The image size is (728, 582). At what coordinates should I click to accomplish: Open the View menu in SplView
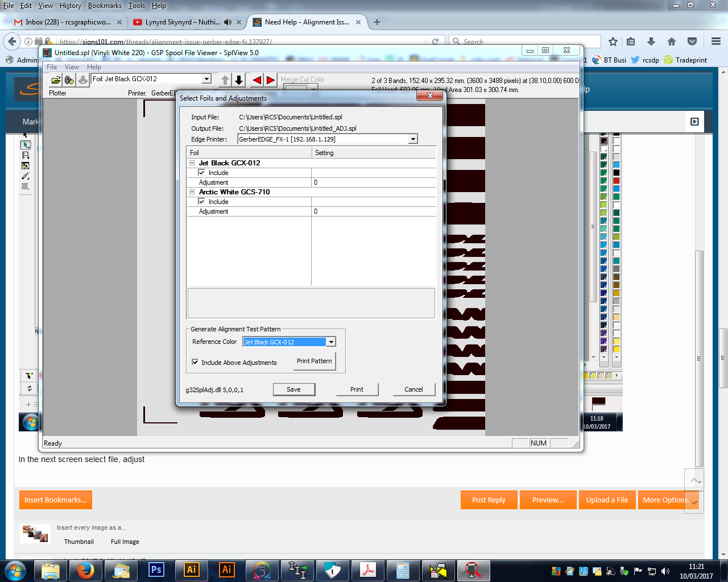coord(72,67)
